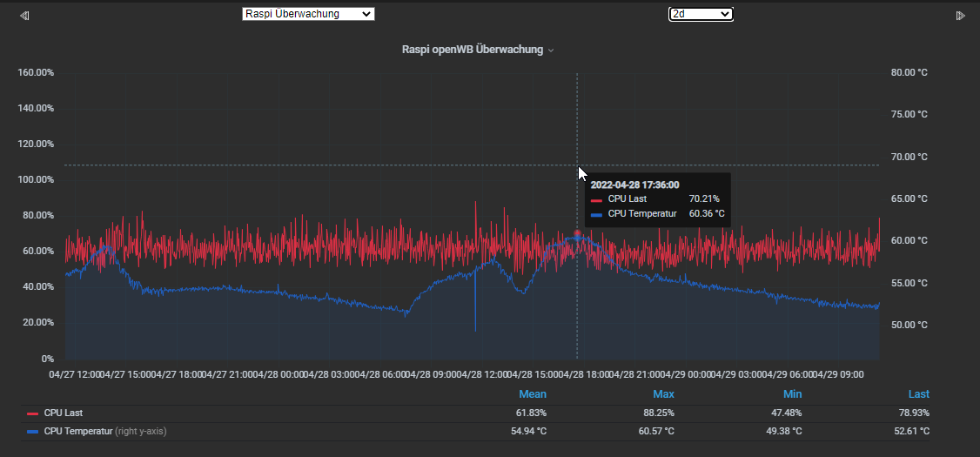Click the next time range arrow icon
Screen dimensions: 980x457
[x=961, y=16]
